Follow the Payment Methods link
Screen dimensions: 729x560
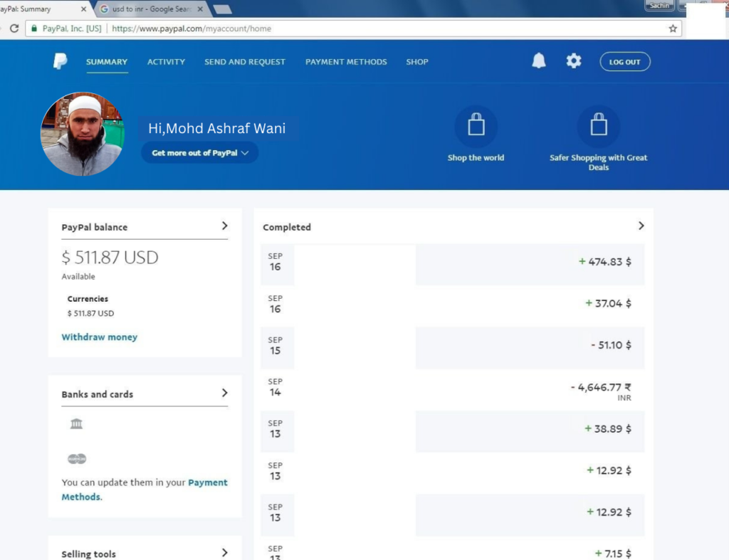(x=145, y=490)
